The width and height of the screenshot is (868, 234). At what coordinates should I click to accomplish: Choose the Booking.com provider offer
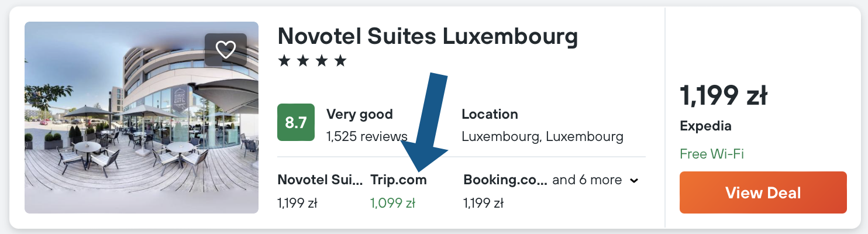505,180
